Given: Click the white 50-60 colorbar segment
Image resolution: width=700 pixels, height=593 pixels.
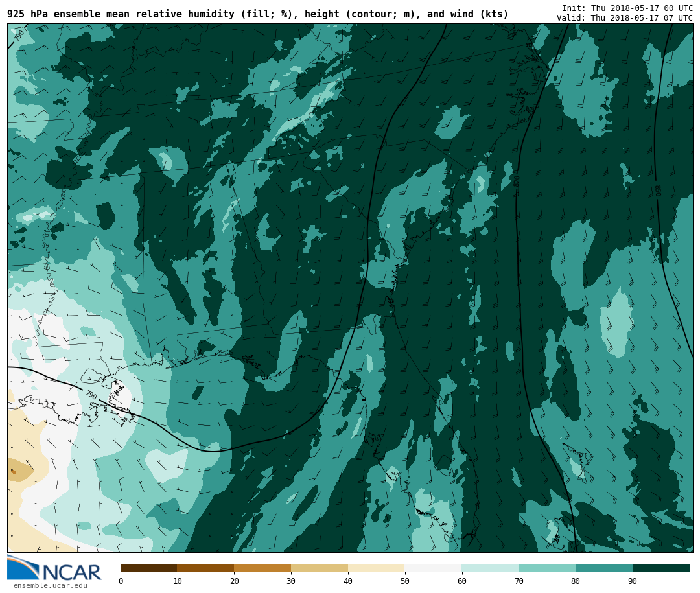Looking at the screenshot, I should pos(433,568).
